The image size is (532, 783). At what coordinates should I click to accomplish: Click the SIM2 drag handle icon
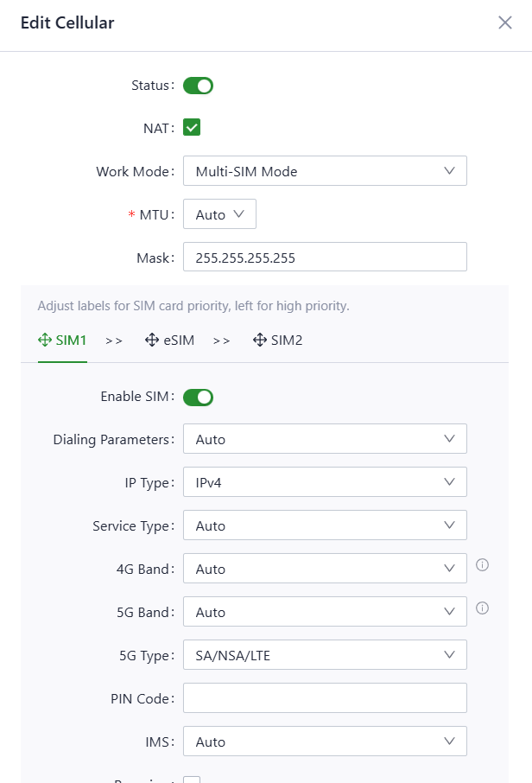(259, 341)
